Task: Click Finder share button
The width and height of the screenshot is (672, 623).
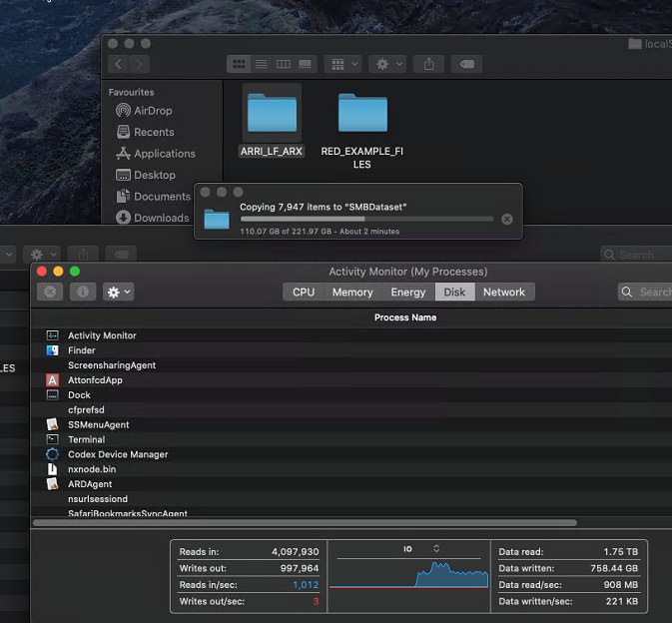Action: pyautogui.click(x=428, y=64)
